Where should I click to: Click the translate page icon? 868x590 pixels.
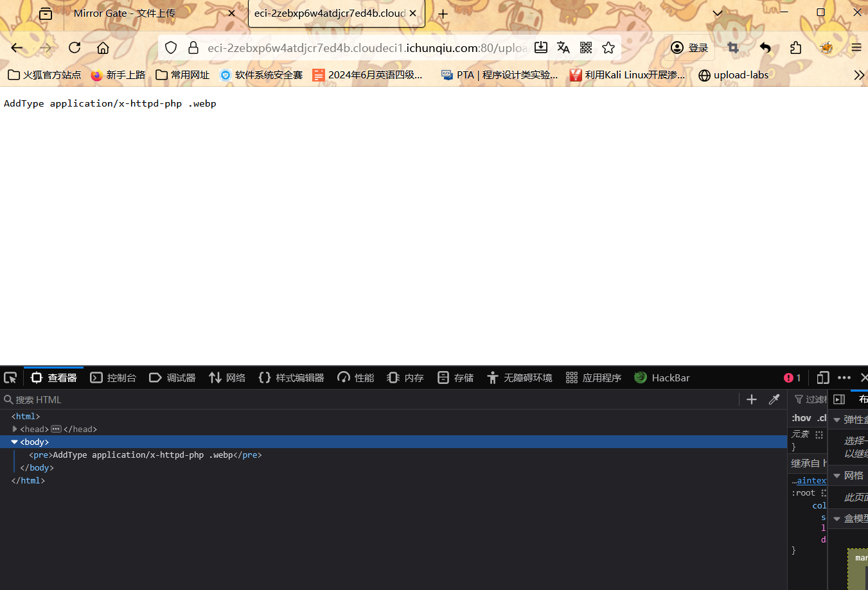(x=563, y=48)
